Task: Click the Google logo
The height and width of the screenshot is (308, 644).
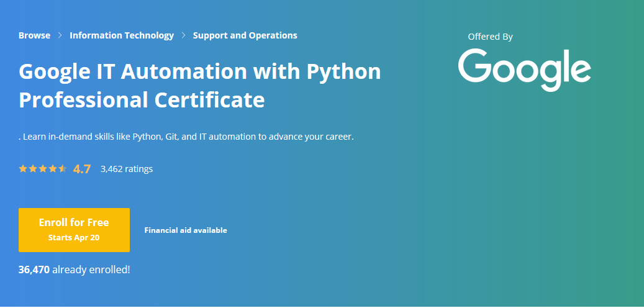Action: (525, 70)
